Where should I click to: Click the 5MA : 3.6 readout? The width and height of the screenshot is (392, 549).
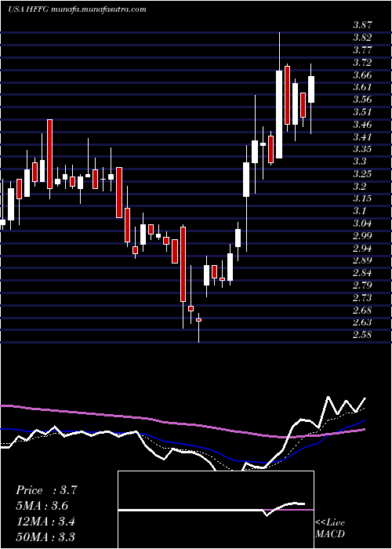click(x=42, y=506)
